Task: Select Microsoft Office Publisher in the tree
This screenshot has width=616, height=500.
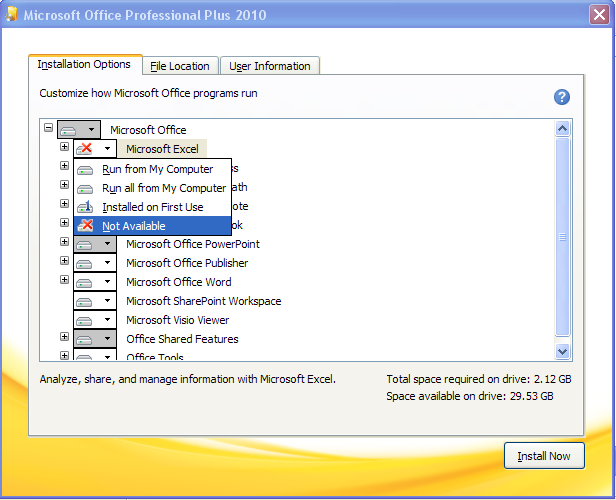Action: point(187,263)
